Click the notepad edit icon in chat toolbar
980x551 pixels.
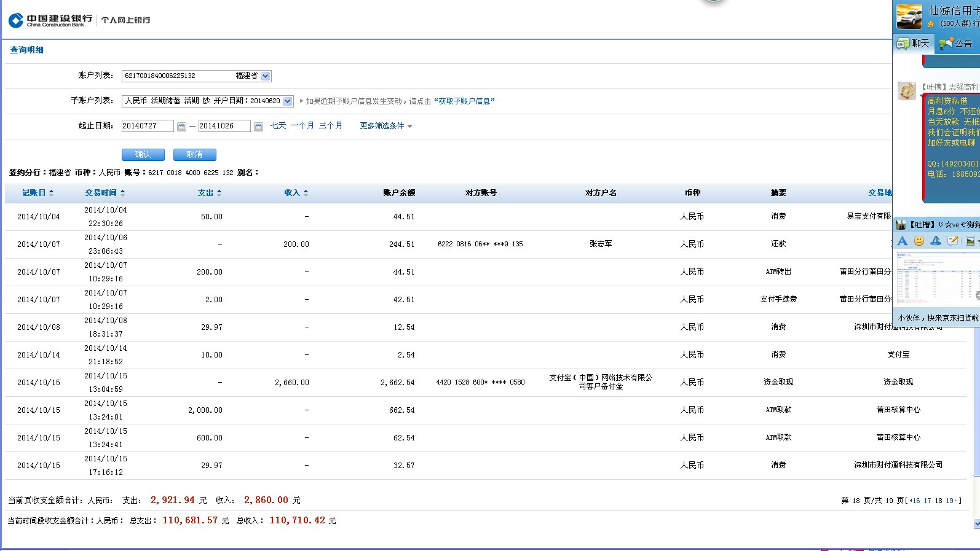(953, 241)
